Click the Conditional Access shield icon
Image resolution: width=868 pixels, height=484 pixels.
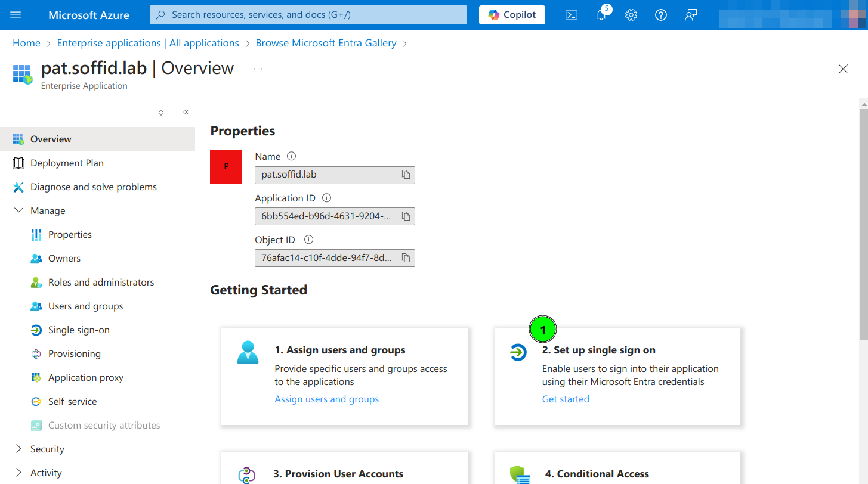click(x=520, y=475)
